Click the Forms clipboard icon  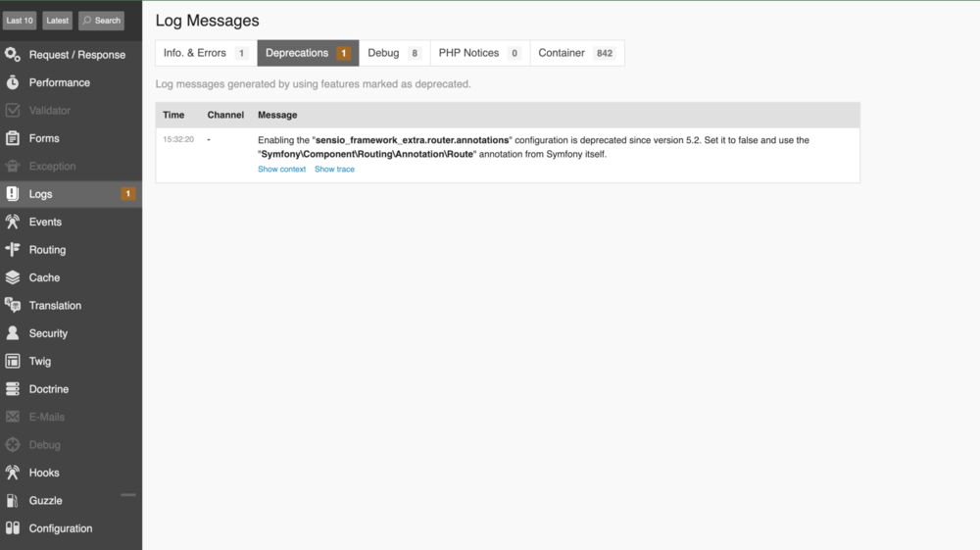point(13,138)
